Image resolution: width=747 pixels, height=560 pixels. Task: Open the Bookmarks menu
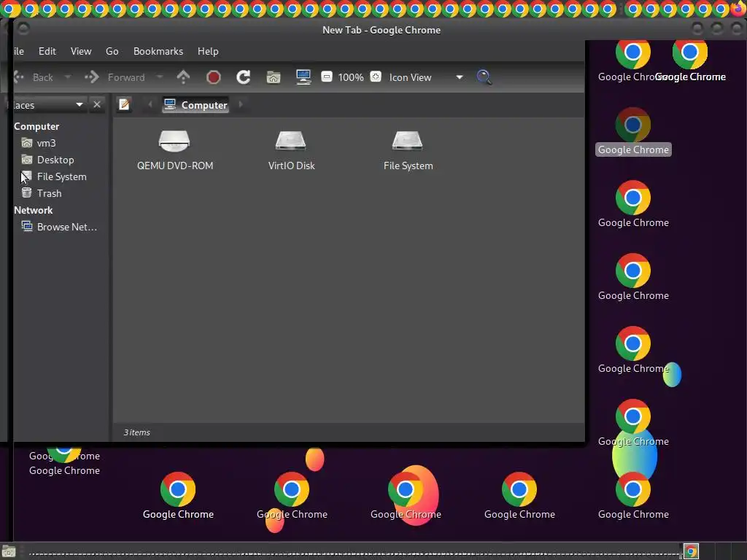click(158, 51)
